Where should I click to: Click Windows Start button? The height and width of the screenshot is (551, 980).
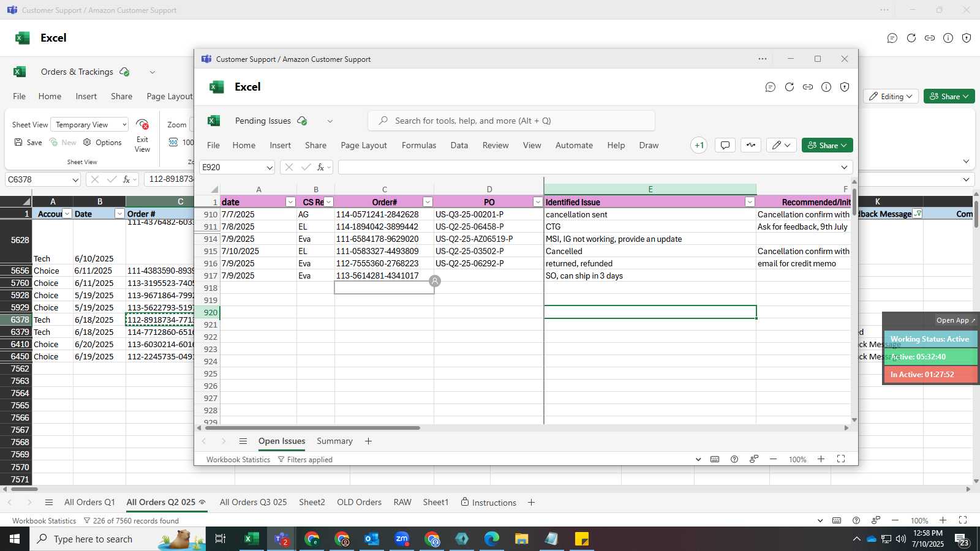(15, 539)
